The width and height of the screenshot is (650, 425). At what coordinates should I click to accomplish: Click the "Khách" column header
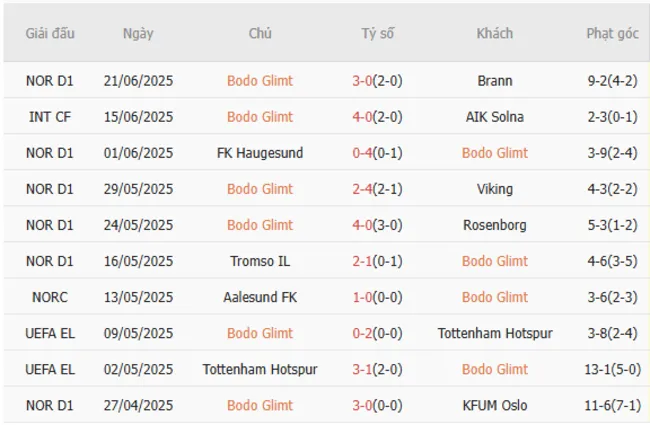point(495,33)
